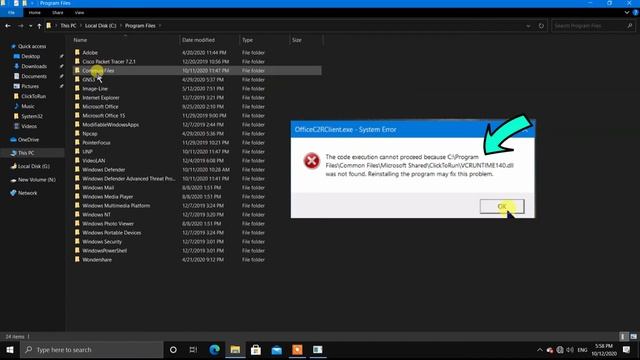Open Pictures in the navigation pane
Viewport: 640px width, 360px height.
(x=30, y=86)
